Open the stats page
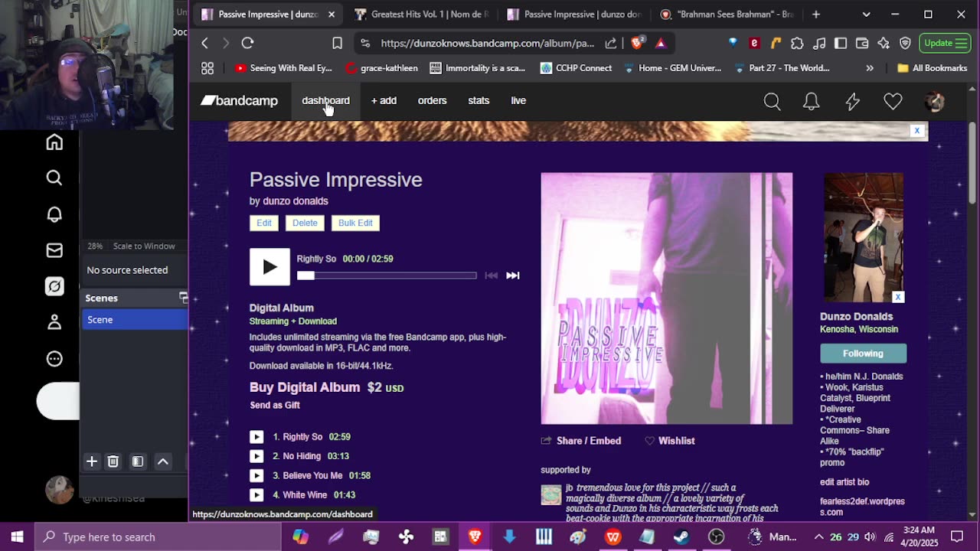 [x=479, y=100]
